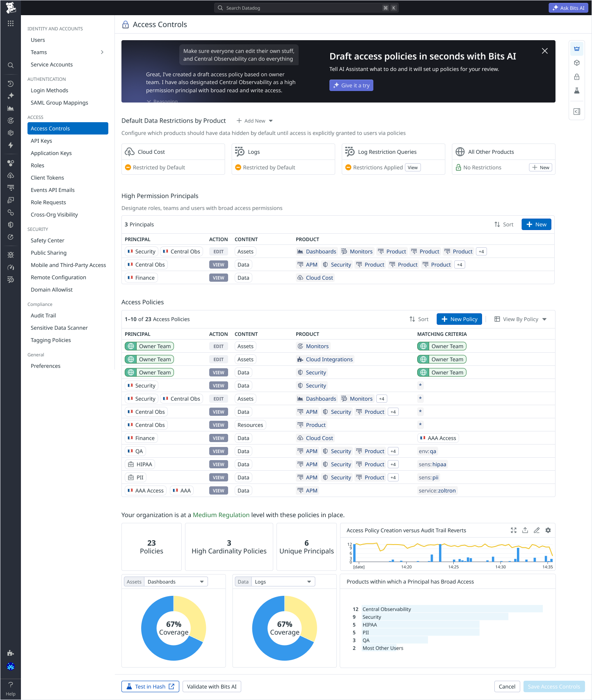
Task: Click the Validate with Bits AI button
Action: pos(212,686)
